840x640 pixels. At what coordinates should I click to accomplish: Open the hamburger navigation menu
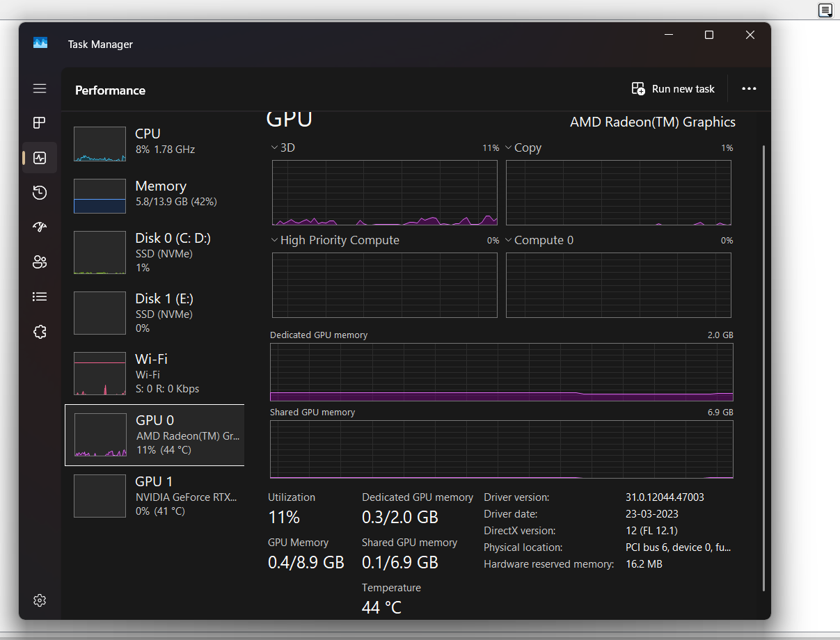pos(40,88)
